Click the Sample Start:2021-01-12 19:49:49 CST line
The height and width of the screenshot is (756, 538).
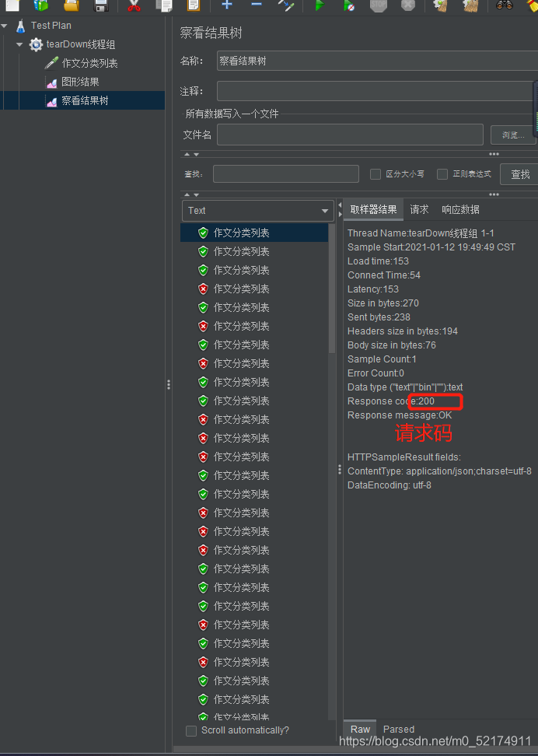tap(431, 247)
